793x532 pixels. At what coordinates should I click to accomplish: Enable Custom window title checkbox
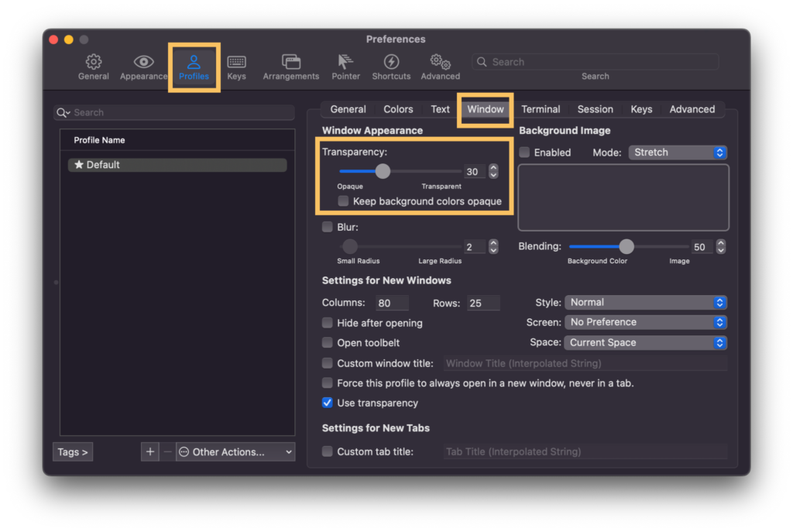pyautogui.click(x=328, y=363)
